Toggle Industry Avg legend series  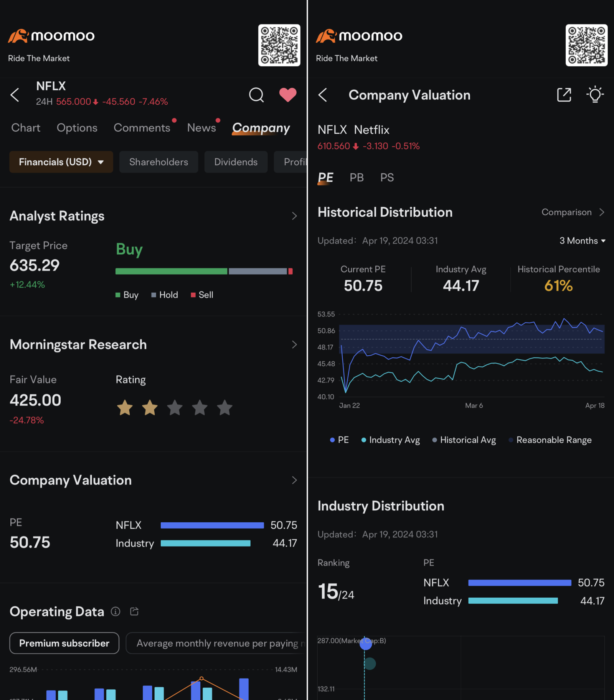391,440
